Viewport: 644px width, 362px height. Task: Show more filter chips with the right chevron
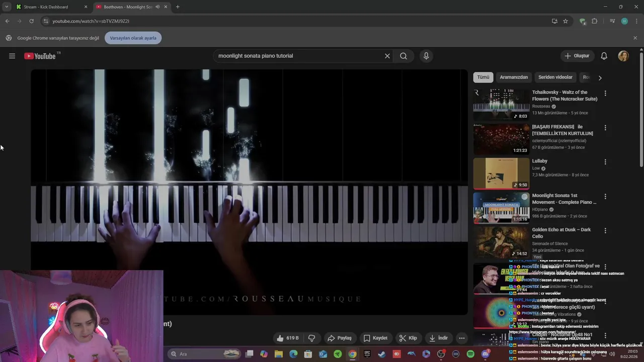coord(600,77)
